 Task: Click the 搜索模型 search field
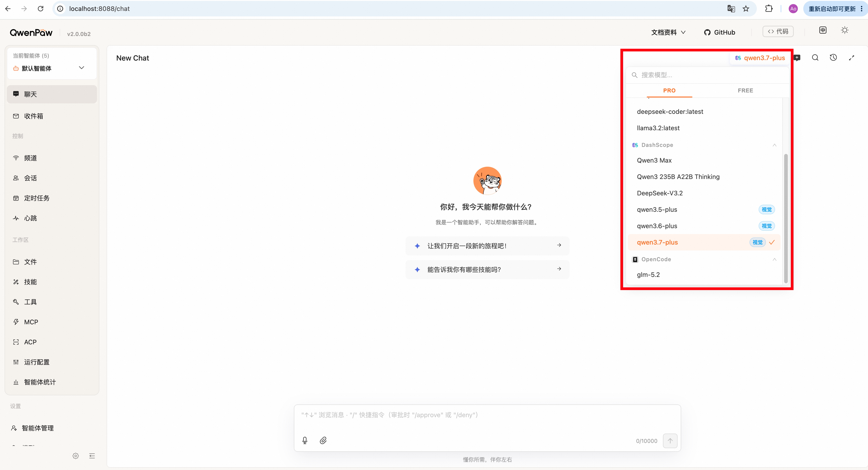(x=708, y=75)
